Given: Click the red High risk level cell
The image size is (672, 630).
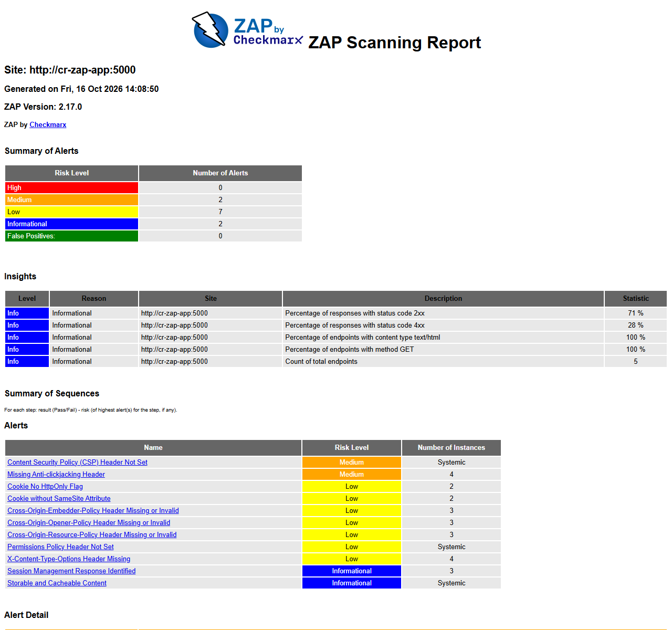Looking at the screenshot, I should pos(72,187).
